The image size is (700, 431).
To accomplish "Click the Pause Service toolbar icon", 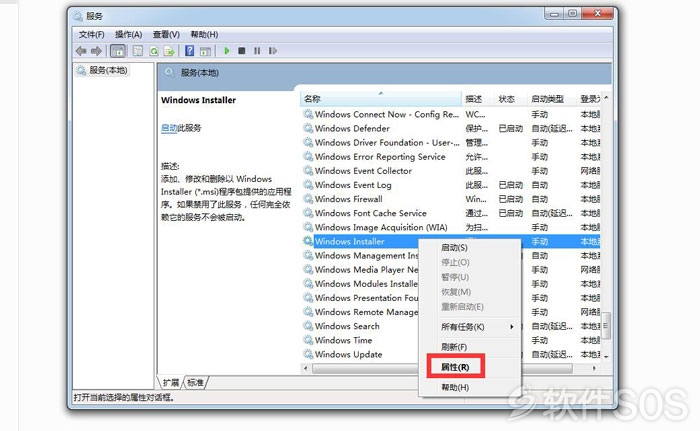I will (x=257, y=51).
